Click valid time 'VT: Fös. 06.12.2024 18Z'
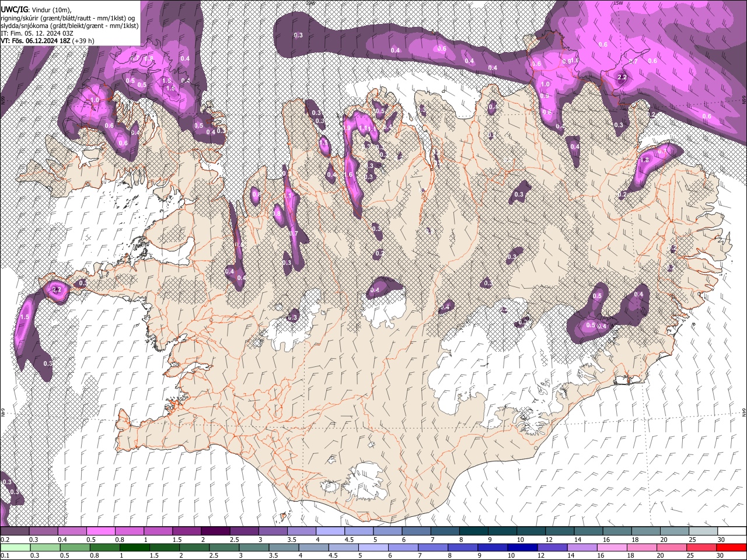The image size is (747, 560). click(x=36, y=41)
